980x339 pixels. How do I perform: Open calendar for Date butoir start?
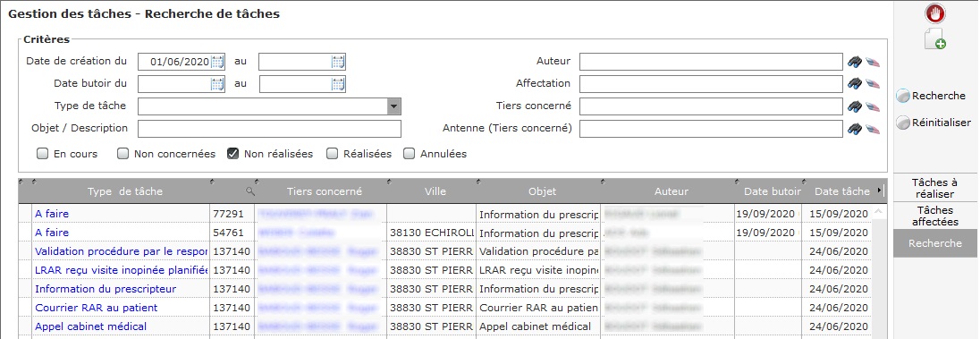[217, 84]
